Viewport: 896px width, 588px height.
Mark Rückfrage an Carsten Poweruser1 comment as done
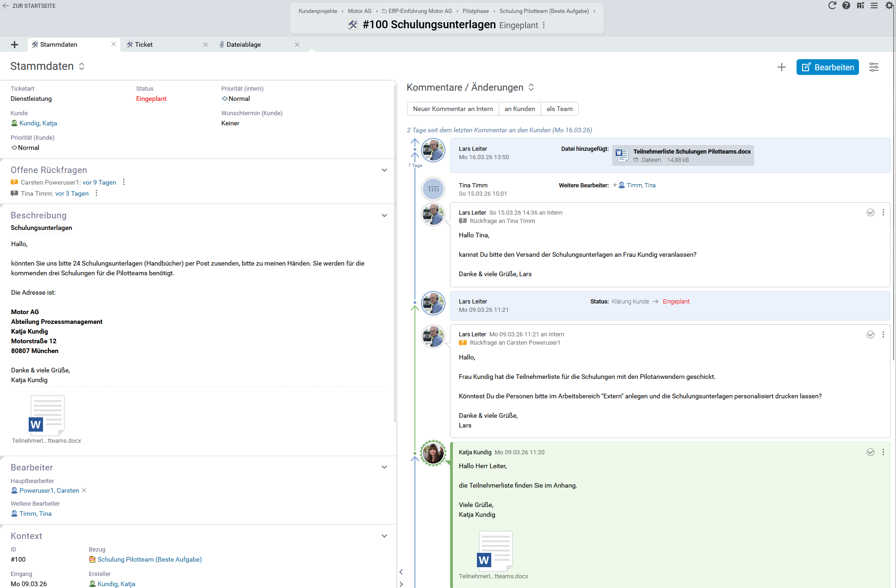click(x=871, y=334)
